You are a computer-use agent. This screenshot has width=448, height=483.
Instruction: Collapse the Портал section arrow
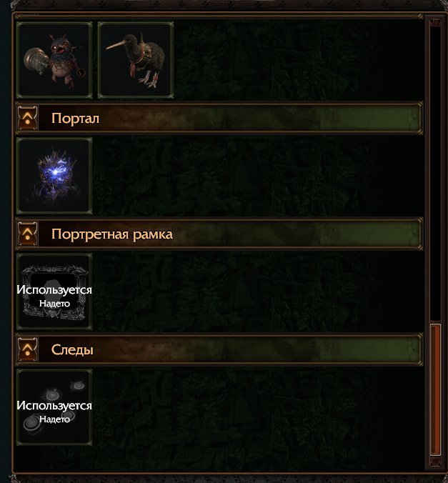[x=28, y=119]
